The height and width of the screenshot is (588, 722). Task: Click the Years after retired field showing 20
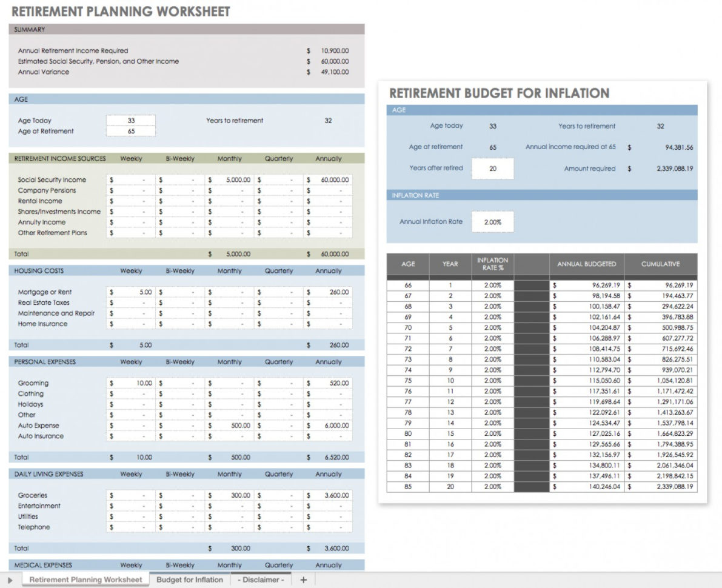tap(493, 168)
